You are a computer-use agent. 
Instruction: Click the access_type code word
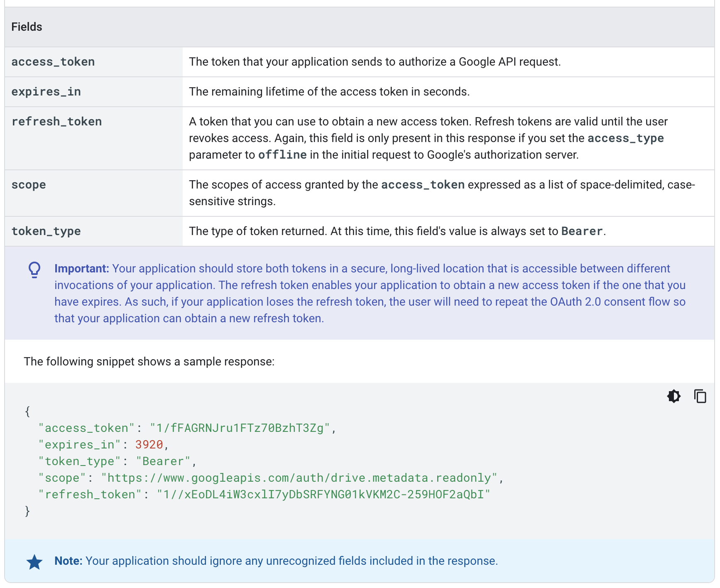pos(626,138)
